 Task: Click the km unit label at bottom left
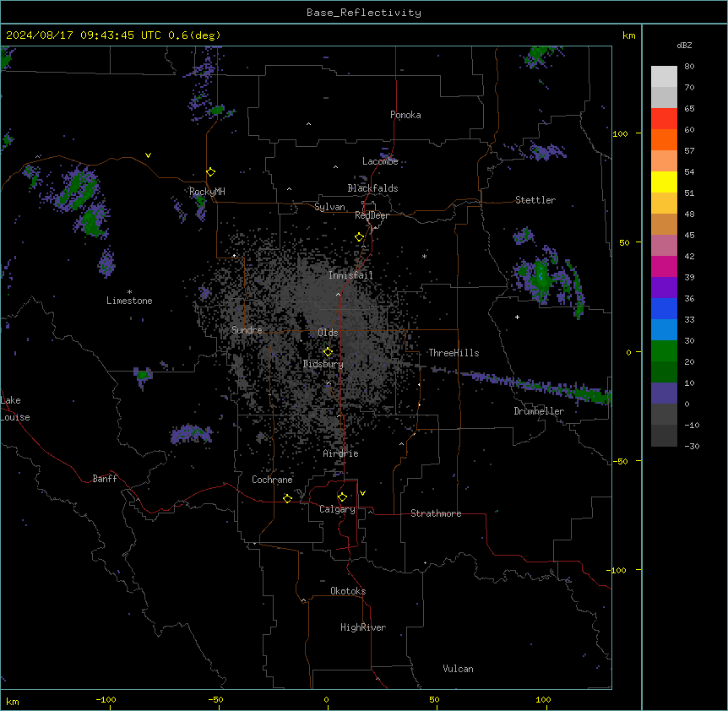point(13,701)
